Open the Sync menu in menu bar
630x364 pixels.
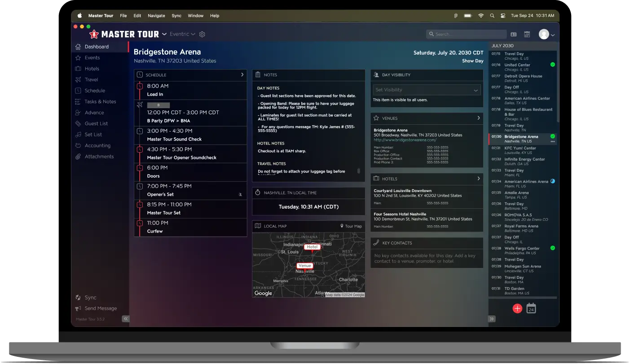point(176,16)
